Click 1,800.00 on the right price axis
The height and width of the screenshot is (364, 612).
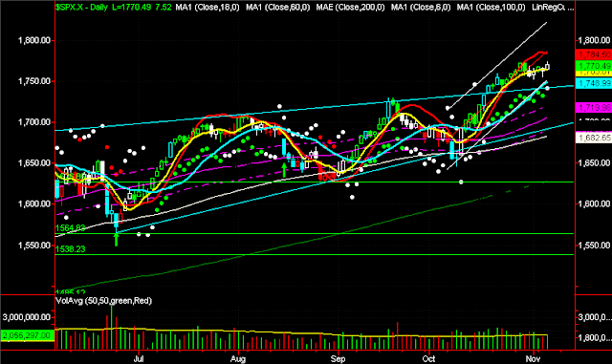(594, 40)
